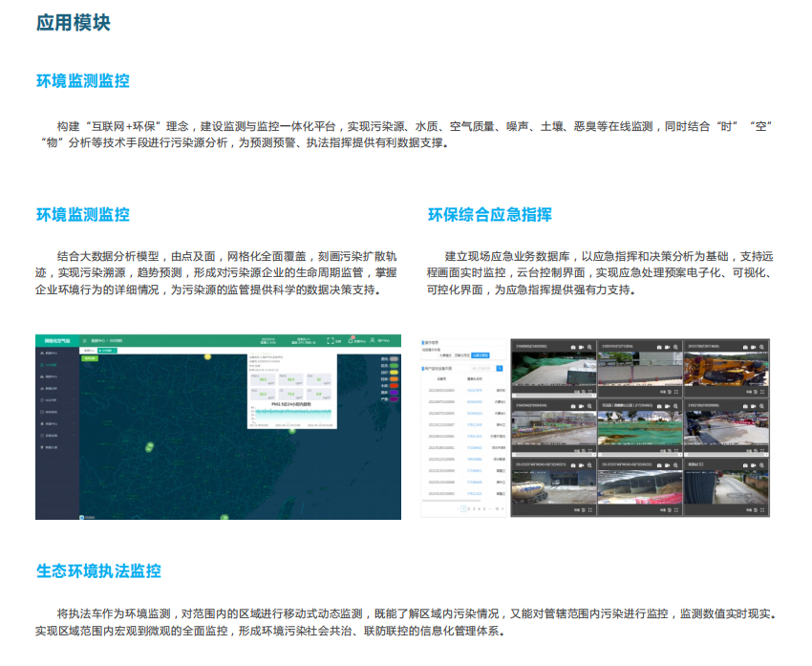
Task: Select the blue active nine-screen layout button
Action: coord(481,355)
